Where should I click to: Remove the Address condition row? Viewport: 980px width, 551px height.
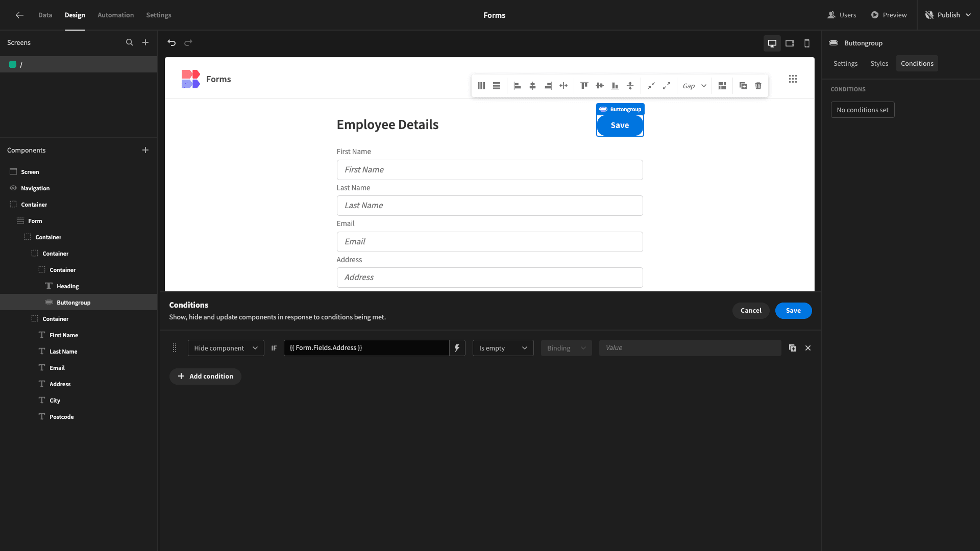pos(808,348)
